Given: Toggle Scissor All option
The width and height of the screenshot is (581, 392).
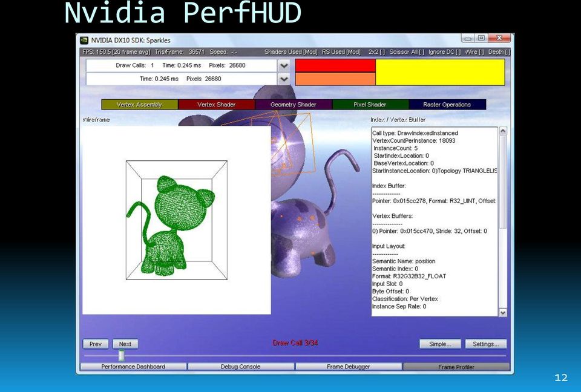Looking at the screenshot, I should tap(407, 52).
